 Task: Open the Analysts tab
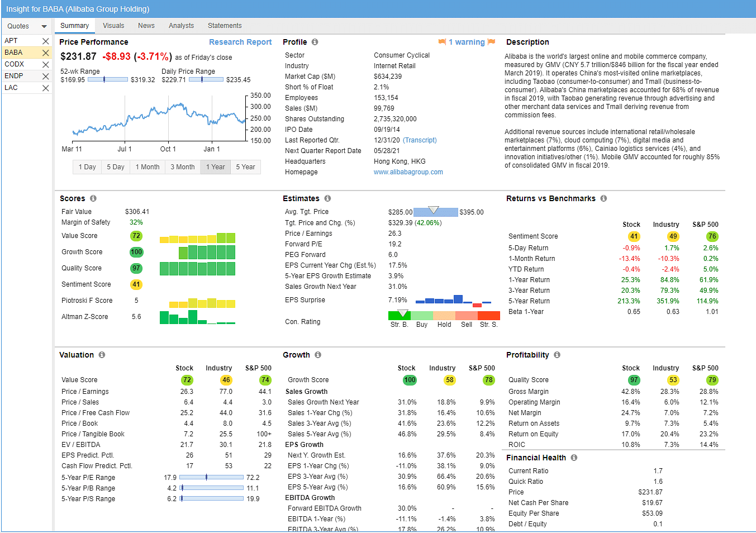181,26
